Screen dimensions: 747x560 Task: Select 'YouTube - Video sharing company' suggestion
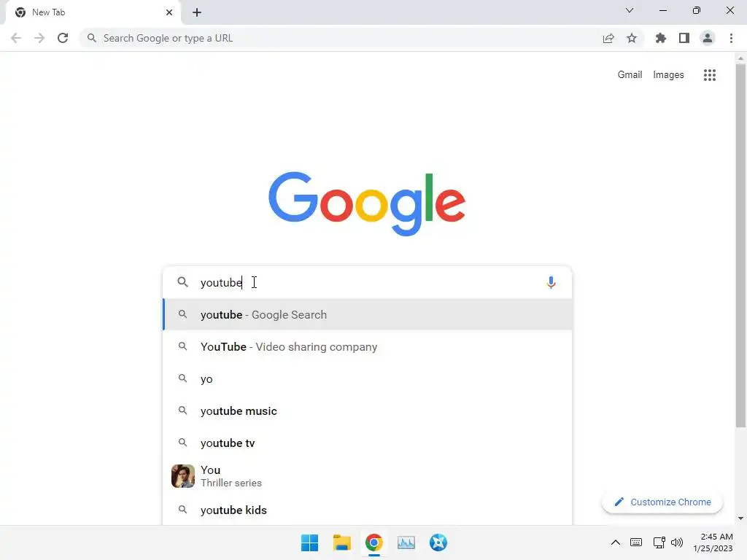[x=367, y=346]
